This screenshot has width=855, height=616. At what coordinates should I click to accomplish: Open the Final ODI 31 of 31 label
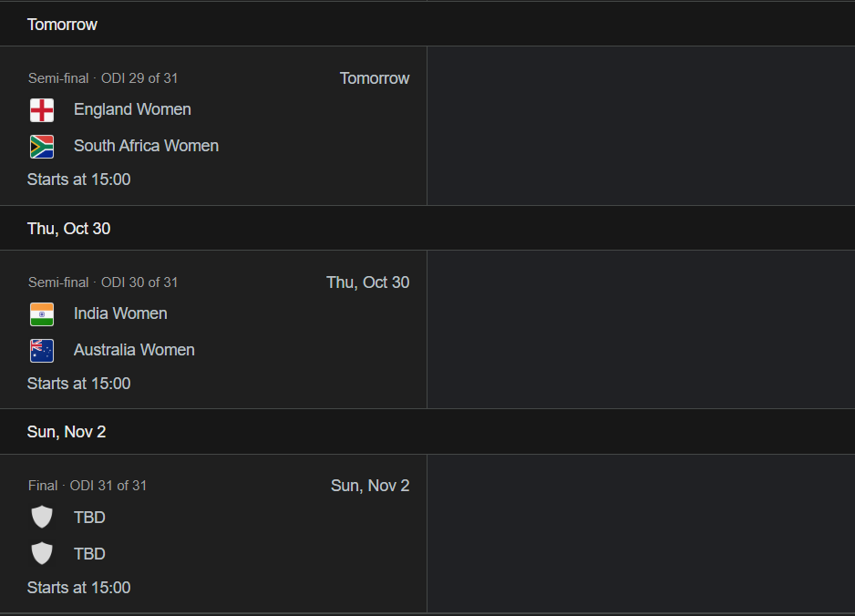coord(88,486)
